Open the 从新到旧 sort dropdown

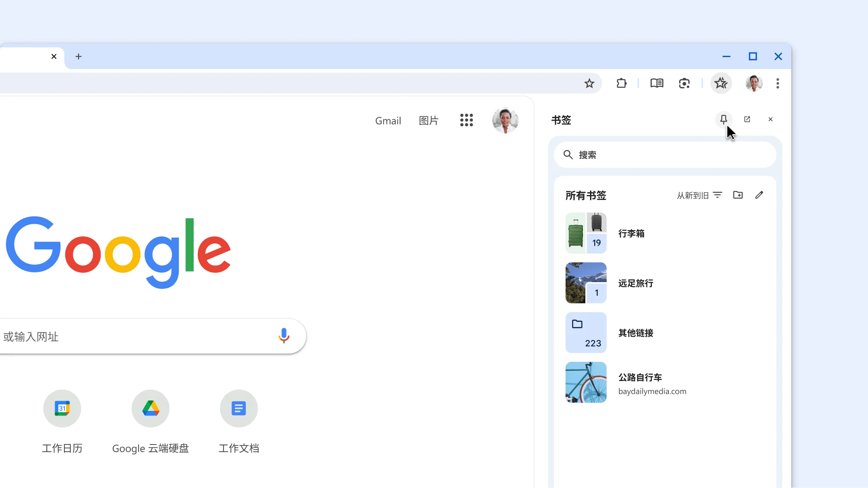click(x=699, y=195)
